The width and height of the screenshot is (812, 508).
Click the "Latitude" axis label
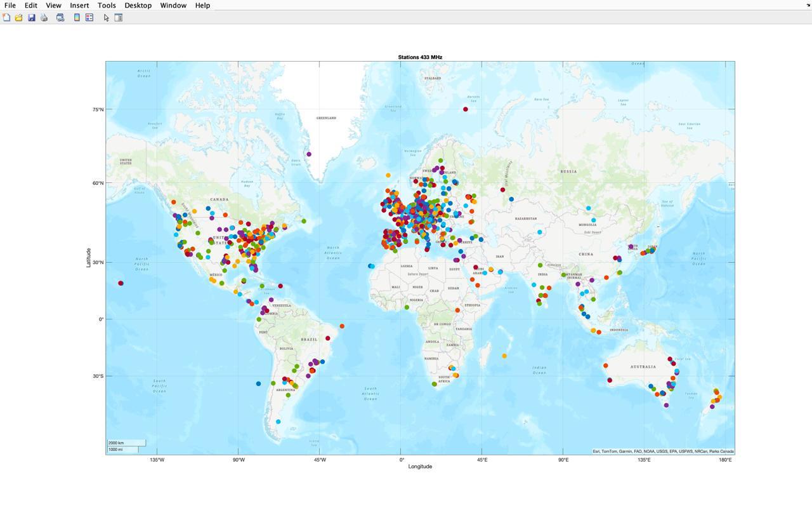[88, 257]
